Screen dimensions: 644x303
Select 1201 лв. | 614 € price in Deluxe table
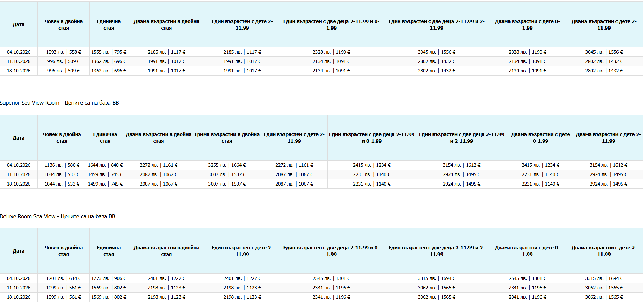pos(63,278)
